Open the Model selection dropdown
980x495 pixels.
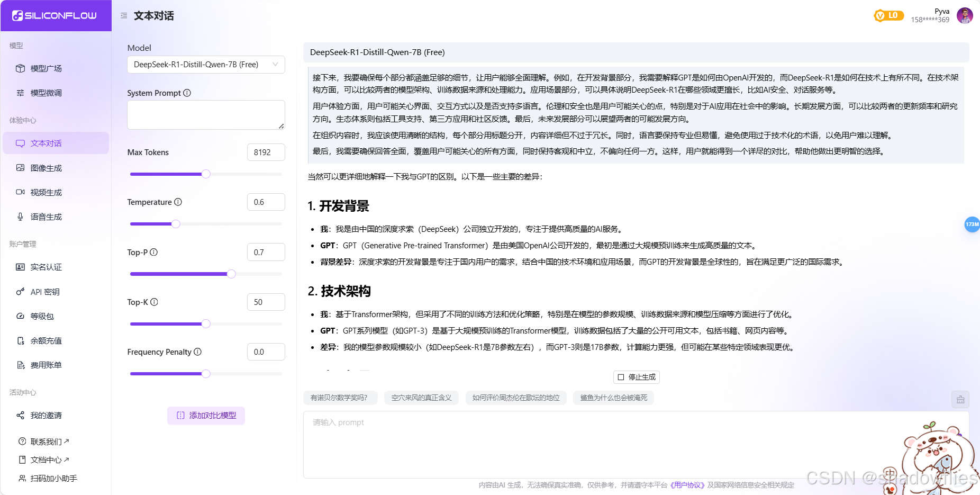point(206,65)
